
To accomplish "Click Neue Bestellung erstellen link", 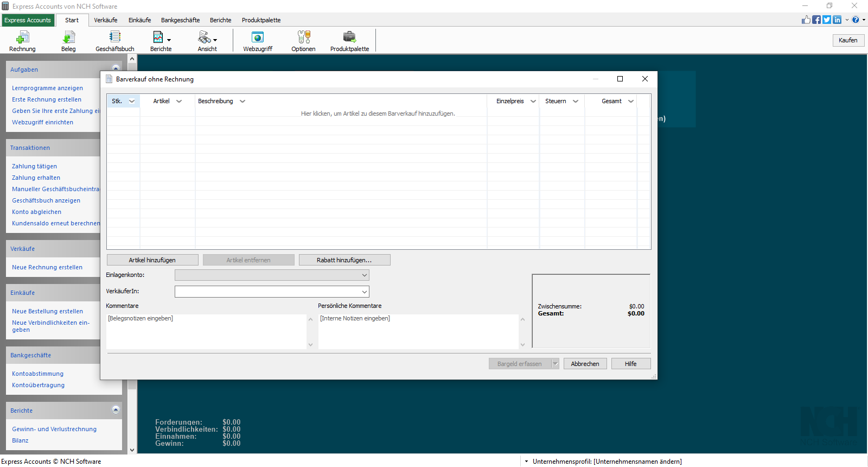I will click(48, 311).
